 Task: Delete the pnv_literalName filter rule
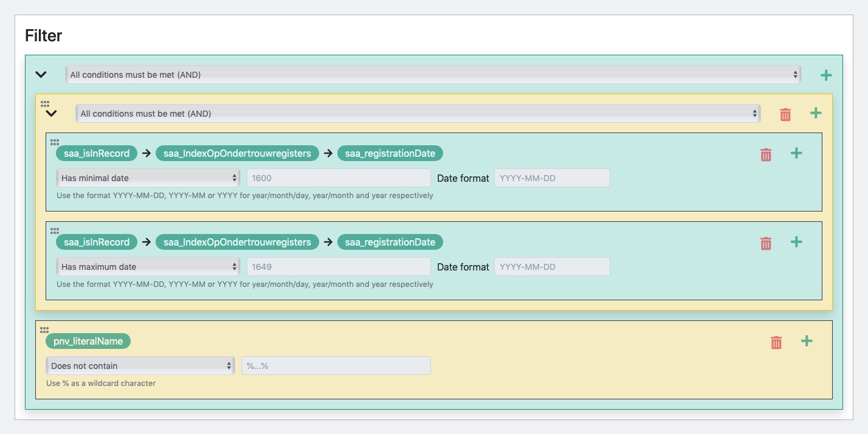click(x=776, y=342)
